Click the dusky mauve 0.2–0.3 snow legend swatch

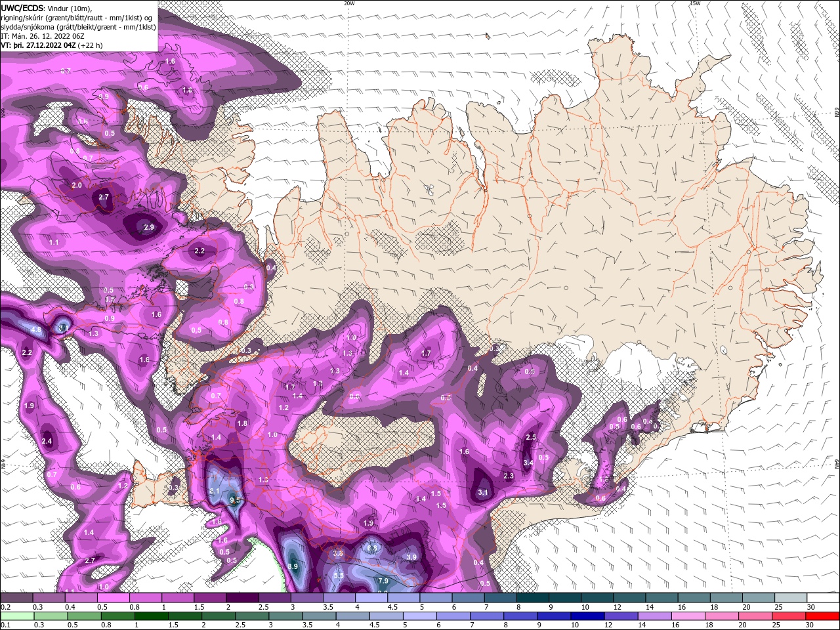coord(16,598)
